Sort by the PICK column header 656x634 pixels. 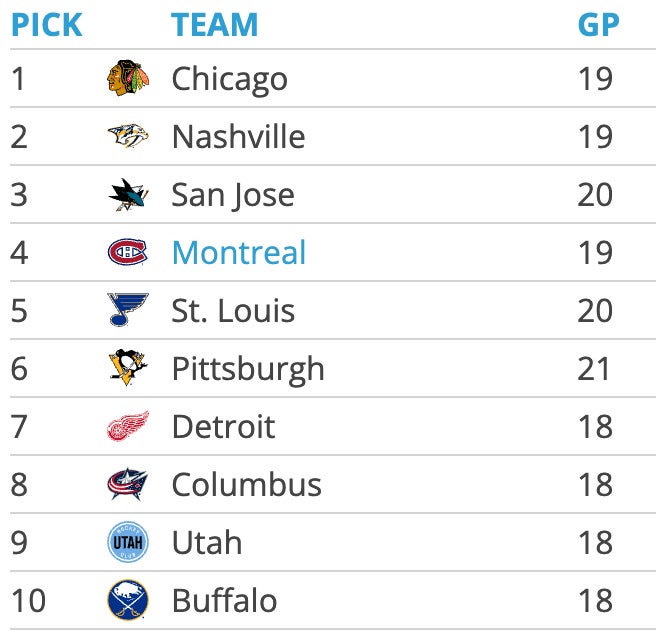[46, 25]
